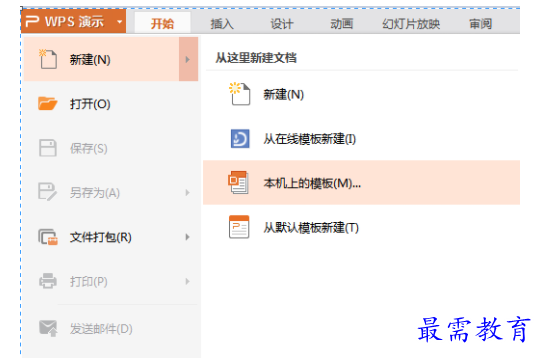Choose the 打开(O) menu entry

click(x=111, y=103)
